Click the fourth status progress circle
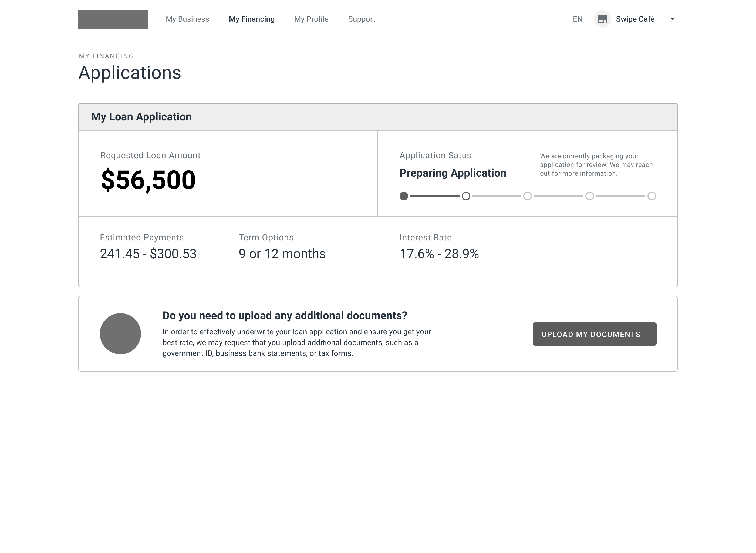Image resolution: width=756 pixels, height=553 pixels. (589, 196)
